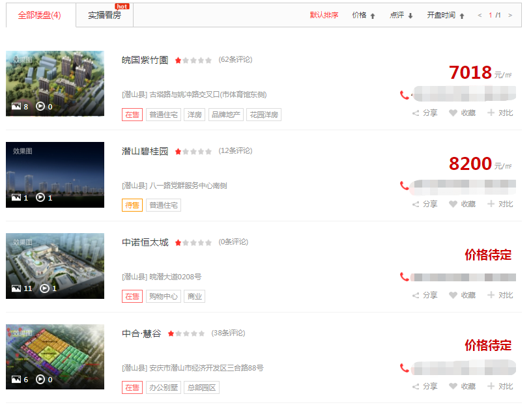The width and height of the screenshot is (531, 420).
Task: Toggle 开盘时间 sort order
Action: [445, 15]
